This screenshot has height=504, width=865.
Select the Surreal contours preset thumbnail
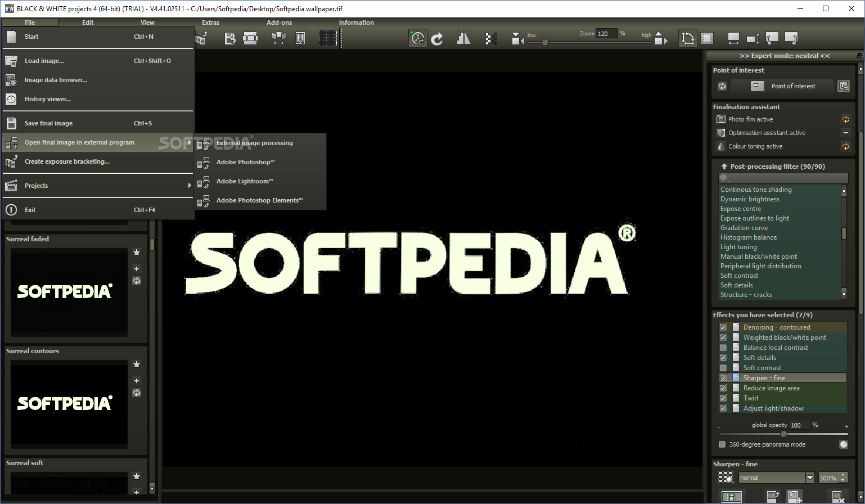click(x=69, y=403)
